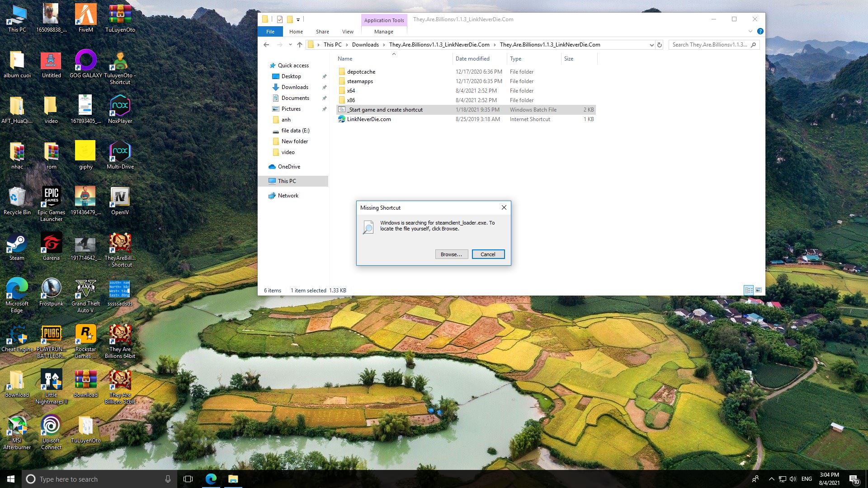This screenshot has width=868, height=488.
Task: Open Task View from the taskbar
Action: 188,479
